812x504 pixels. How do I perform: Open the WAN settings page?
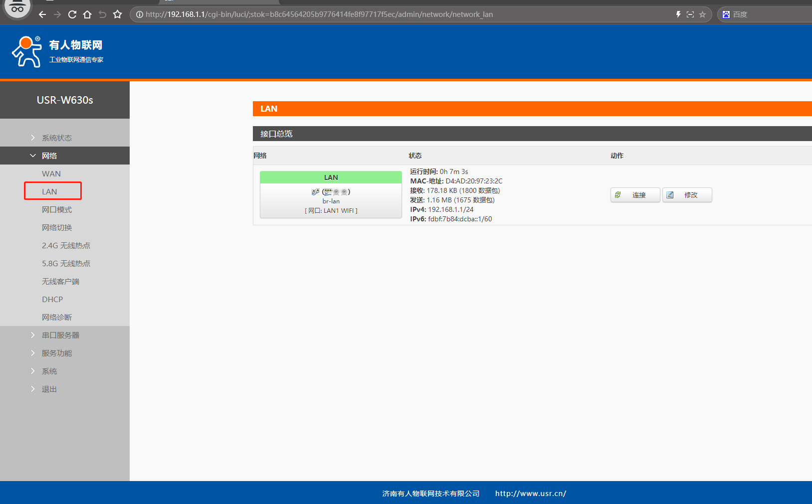pyautogui.click(x=51, y=173)
